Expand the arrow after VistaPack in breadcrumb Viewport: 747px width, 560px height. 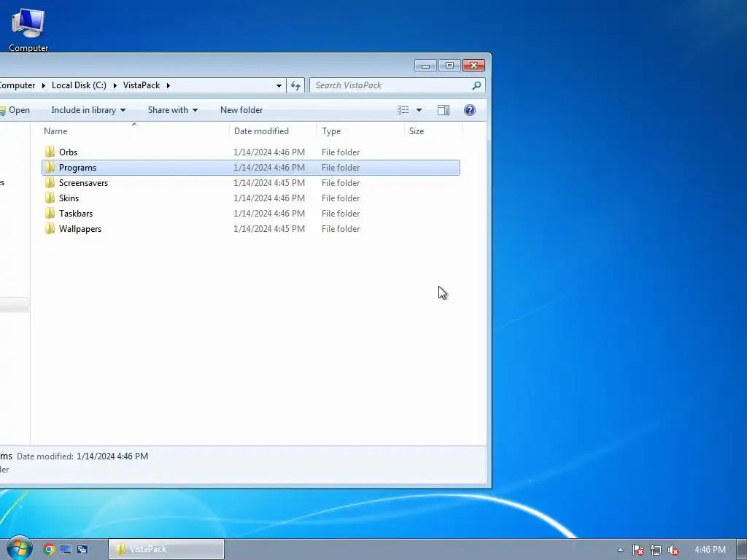point(169,86)
